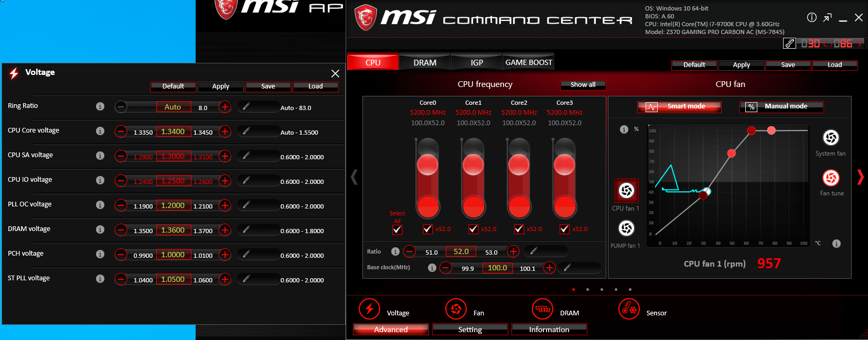868x340 pixels.
Task: Click the Ratio pencil edit icon
Action: click(533, 251)
